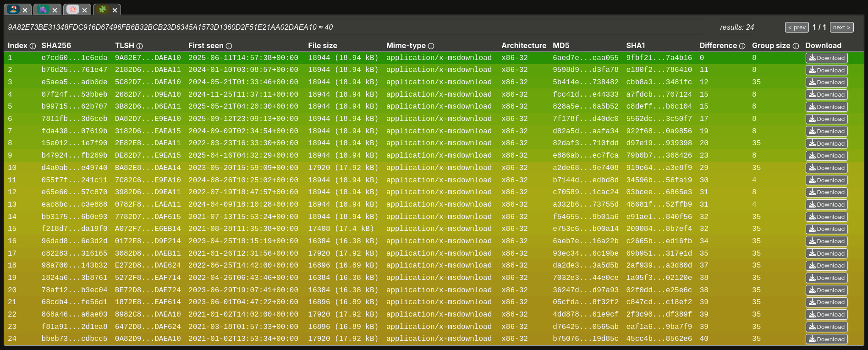Screen dimensions: 868x350
Task: Select MD5 value 6aeb7e...16a22b
Action: pos(586,241)
